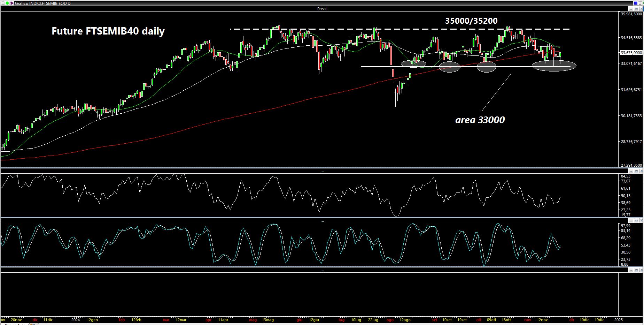Click the 12ago date on time axis
Viewport: 644px width, 325px height.
pyautogui.click(x=405, y=320)
